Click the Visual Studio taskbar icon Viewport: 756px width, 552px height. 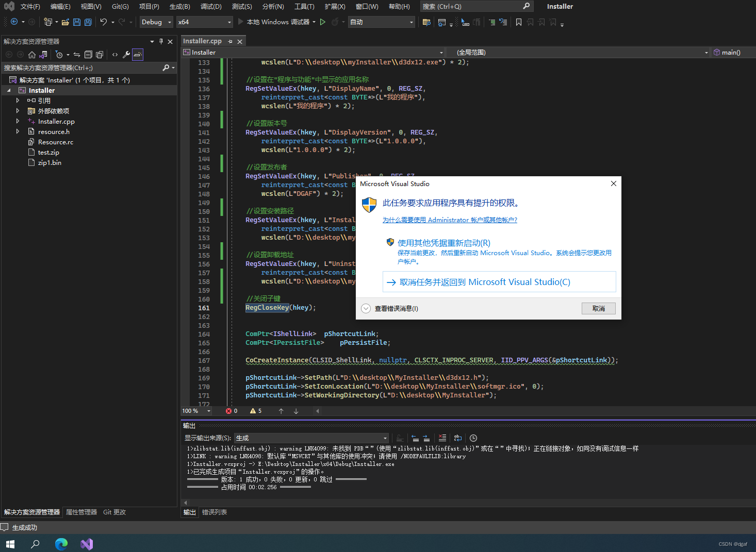(87, 544)
